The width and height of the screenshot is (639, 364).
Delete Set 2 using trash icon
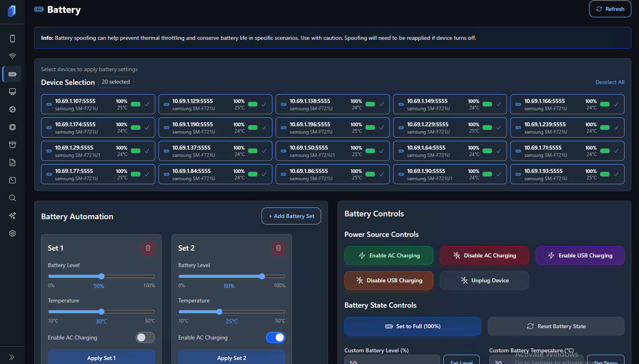coord(278,248)
